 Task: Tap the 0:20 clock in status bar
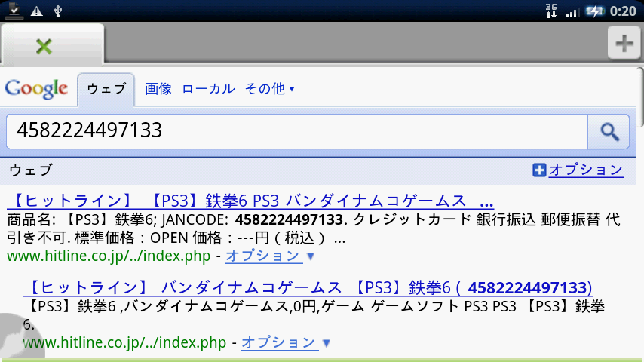tap(623, 11)
